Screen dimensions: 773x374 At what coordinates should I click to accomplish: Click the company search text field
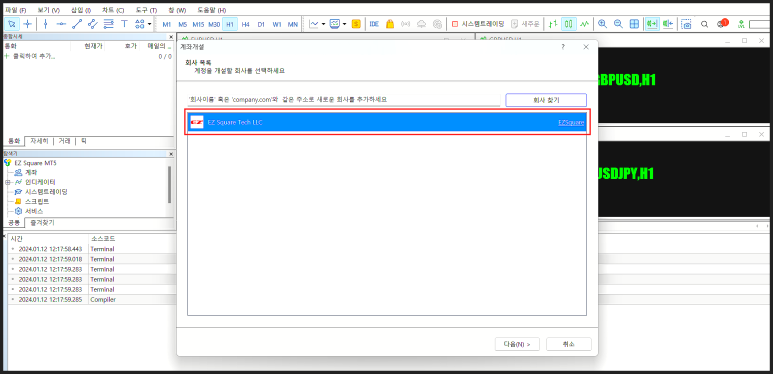344,100
